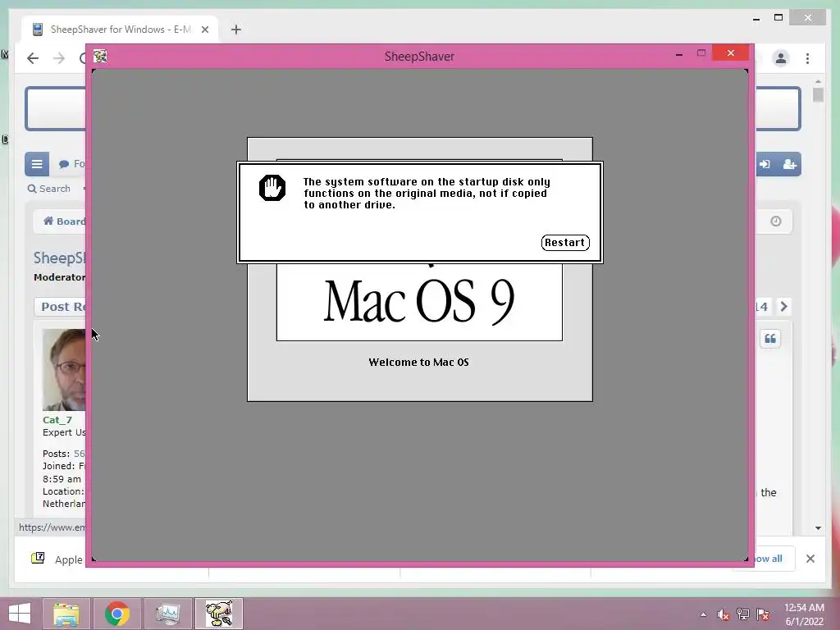Image resolution: width=840 pixels, height=630 pixels.
Task: Minimize the SheepShaver window
Action: tap(678, 53)
